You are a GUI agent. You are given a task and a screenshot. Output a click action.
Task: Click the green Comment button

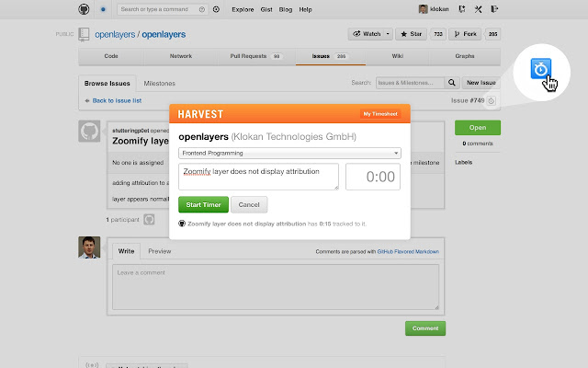tap(425, 328)
